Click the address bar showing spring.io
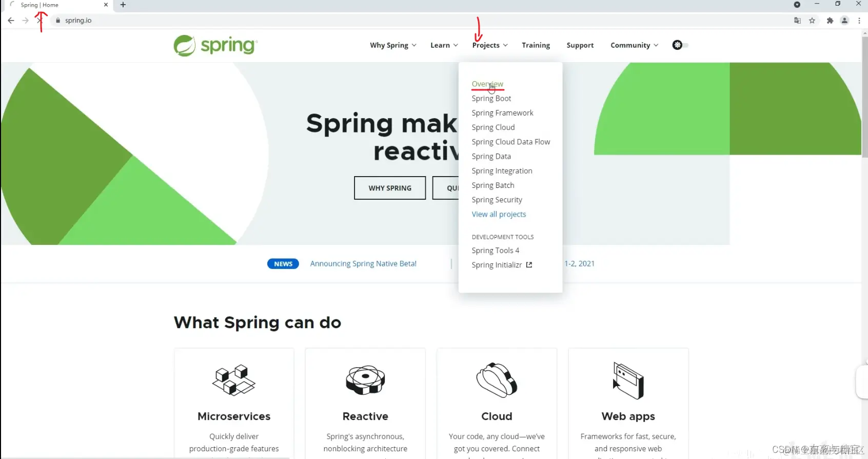The width and height of the screenshot is (868, 459). tap(421, 21)
